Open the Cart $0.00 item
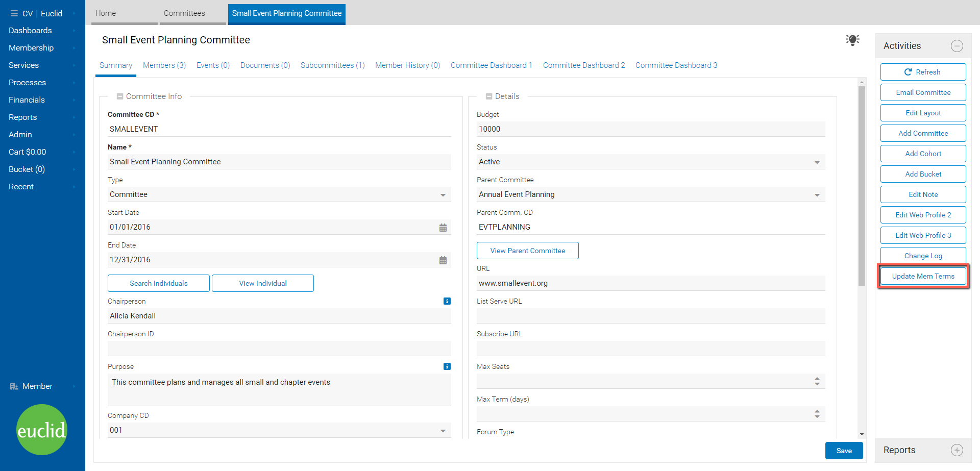 [x=42, y=152]
